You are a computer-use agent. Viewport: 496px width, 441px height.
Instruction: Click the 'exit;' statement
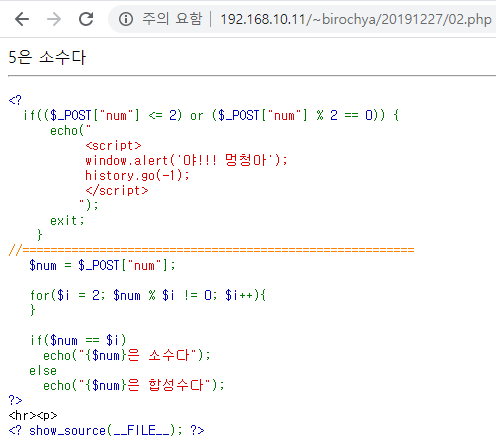[67, 221]
